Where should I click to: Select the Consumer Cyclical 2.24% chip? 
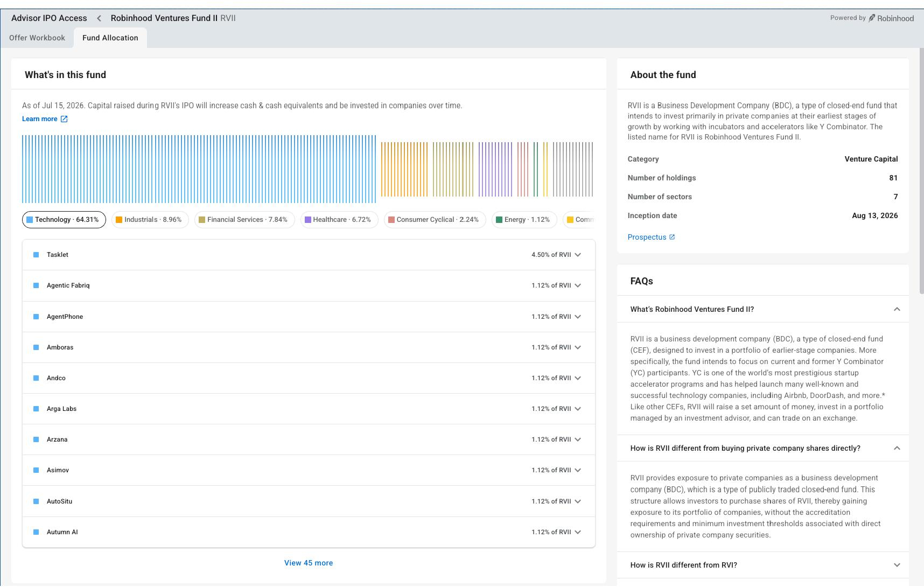click(x=435, y=220)
